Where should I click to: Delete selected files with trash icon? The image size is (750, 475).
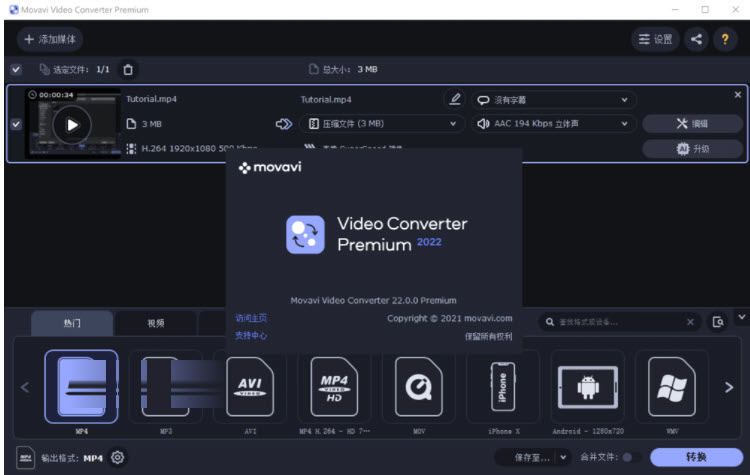pos(127,69)
